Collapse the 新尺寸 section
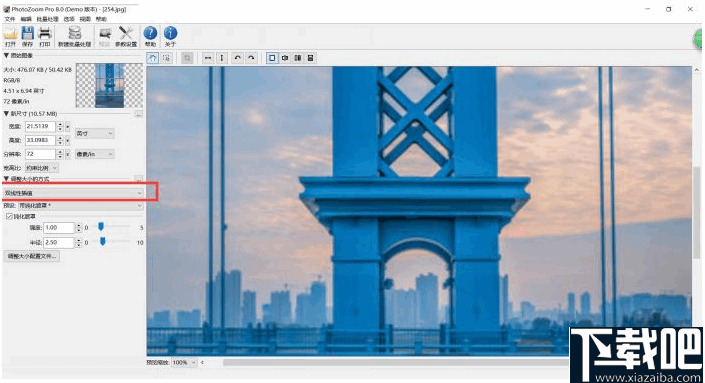705x383 pixels. click(x=6, y=114)
